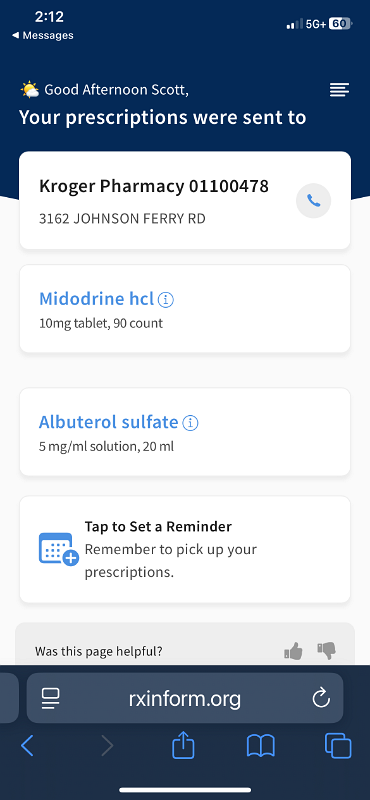This screenshot has height=800, width=370.
Task: Show open tabs in Safari
Action: click(338, 746)
